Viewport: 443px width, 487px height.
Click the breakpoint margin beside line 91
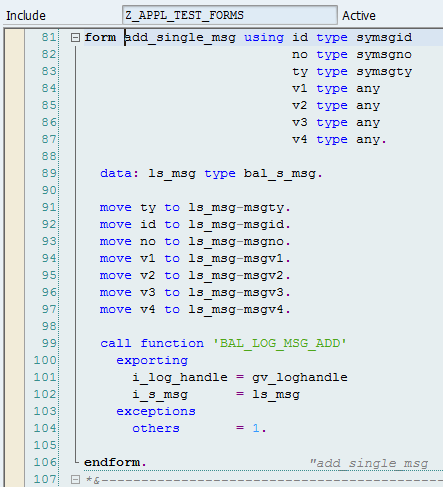coord(15,207)
